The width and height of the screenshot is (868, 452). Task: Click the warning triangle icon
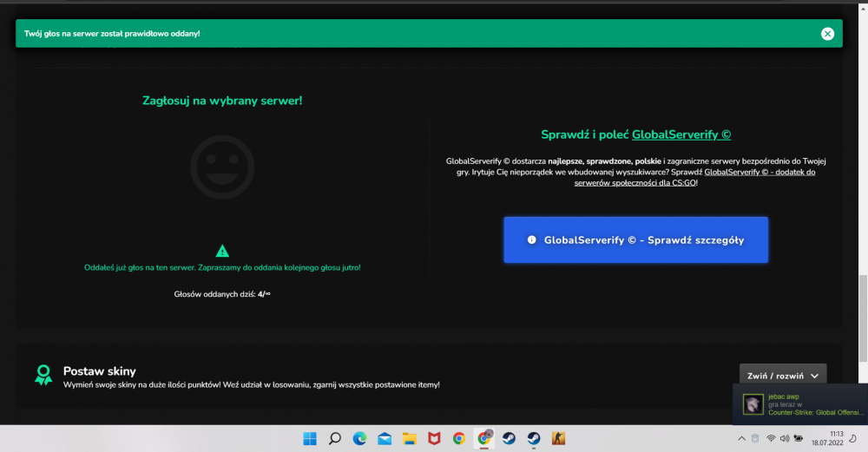click(222, 251)
